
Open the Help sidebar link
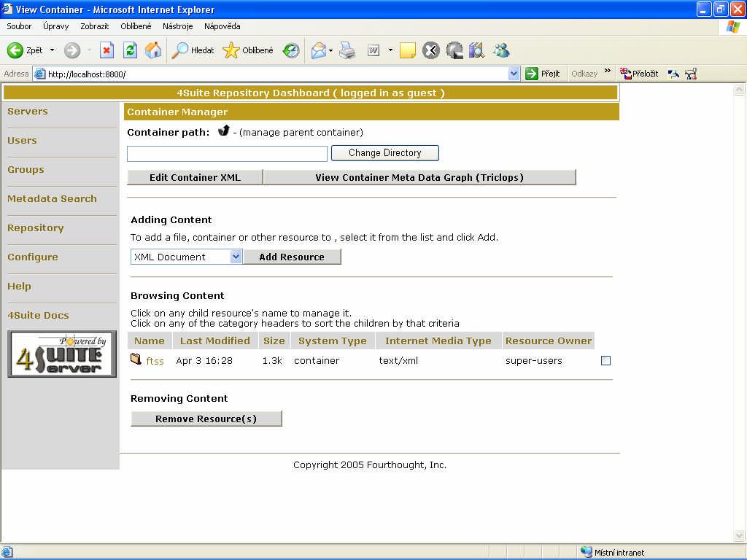click(19, 286)
